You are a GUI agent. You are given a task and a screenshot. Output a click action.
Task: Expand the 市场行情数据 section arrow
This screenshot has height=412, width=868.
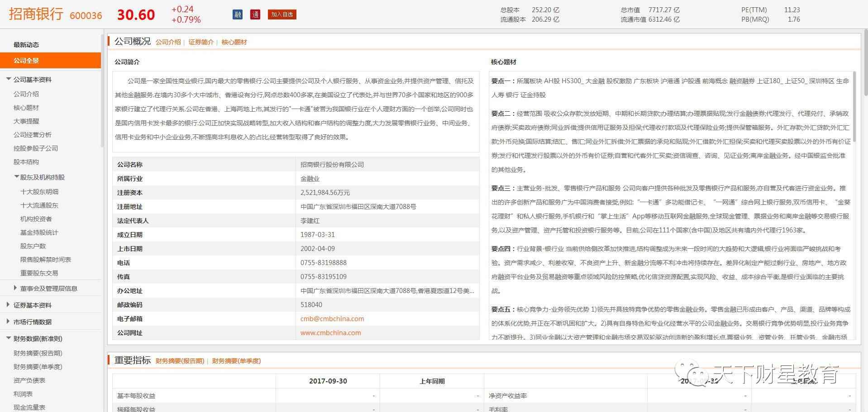click(x=8, y=322)
